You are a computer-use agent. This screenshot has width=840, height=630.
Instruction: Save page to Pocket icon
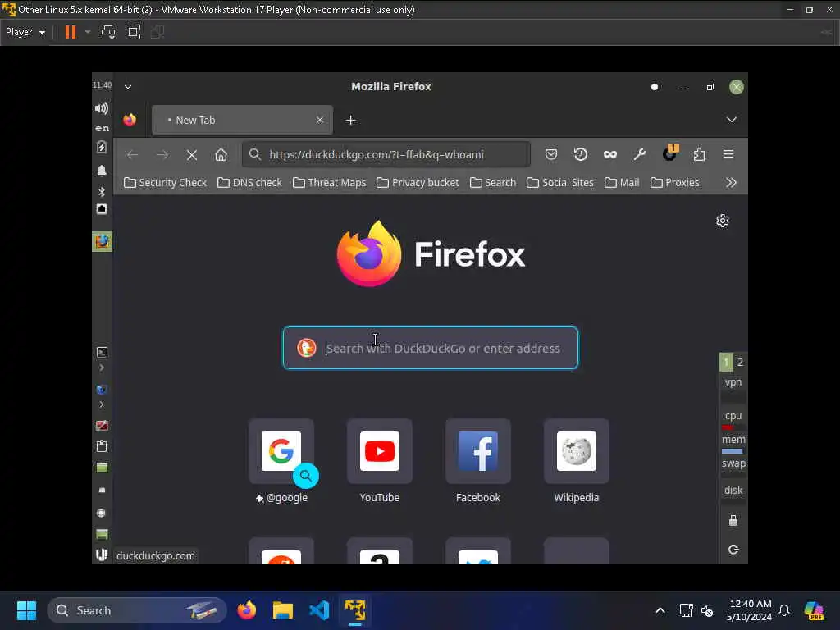[x=550, y=155]
